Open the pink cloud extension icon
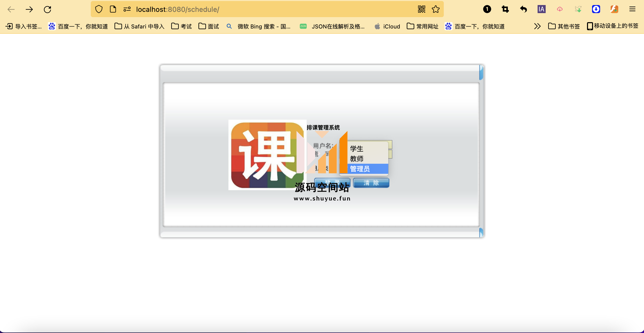Screen dimensions: 644x333 coord(560,9)
